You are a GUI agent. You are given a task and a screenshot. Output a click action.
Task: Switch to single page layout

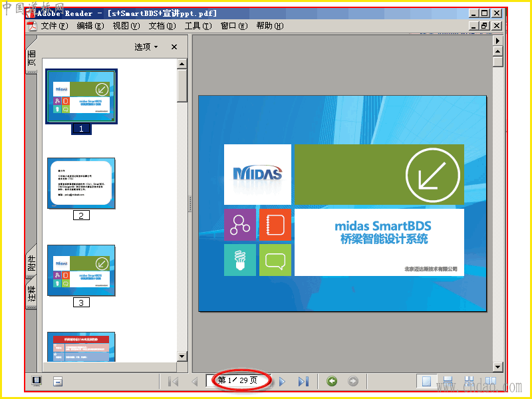pyautogui.click(x=426, y=381)
